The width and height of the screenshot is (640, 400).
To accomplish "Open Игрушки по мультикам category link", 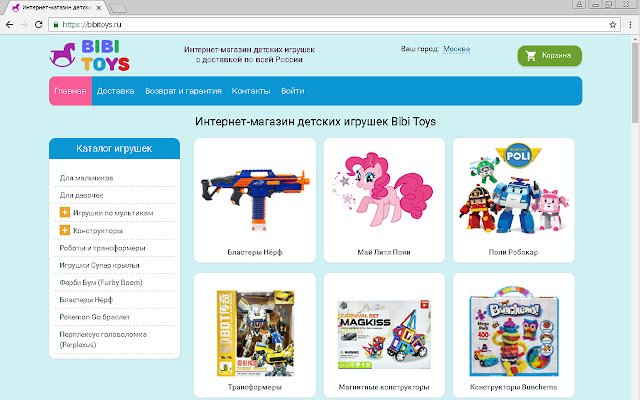I will click(x=113, y=213).
